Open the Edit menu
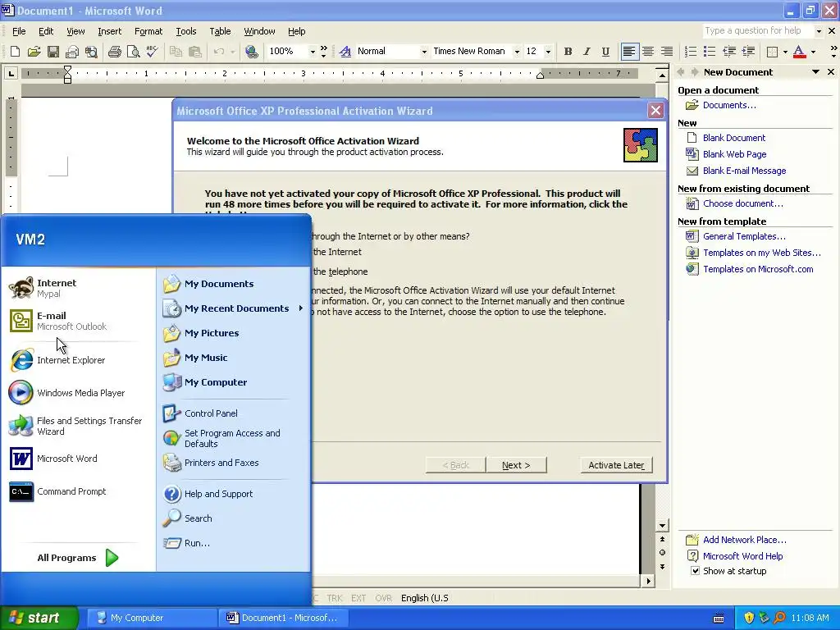The image size is (840, 630). [x=46, y=31]
